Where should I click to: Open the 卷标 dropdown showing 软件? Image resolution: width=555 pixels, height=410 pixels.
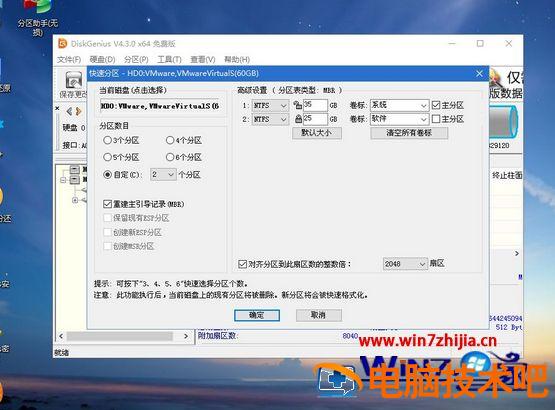(x=400, y=119)
